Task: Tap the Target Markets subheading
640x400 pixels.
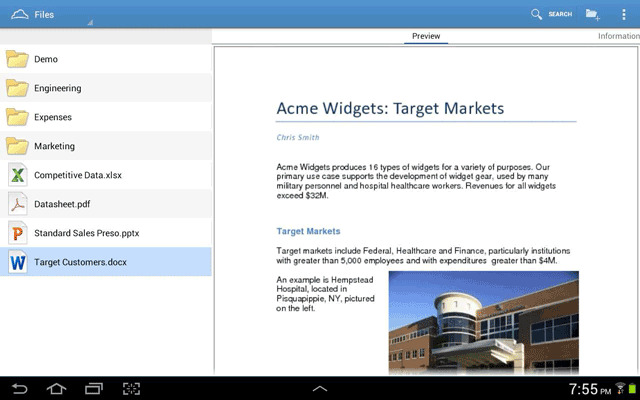Action: coord(308,231)
